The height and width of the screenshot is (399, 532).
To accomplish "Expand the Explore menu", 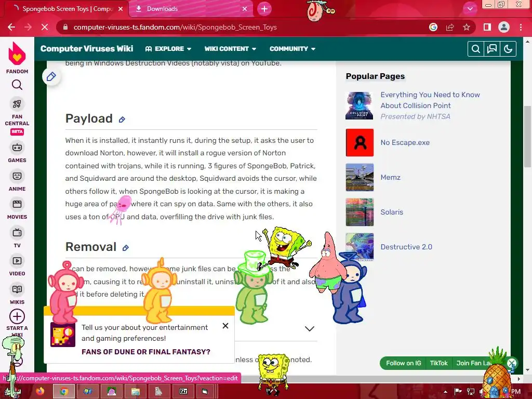I will [x=168, y=49].
